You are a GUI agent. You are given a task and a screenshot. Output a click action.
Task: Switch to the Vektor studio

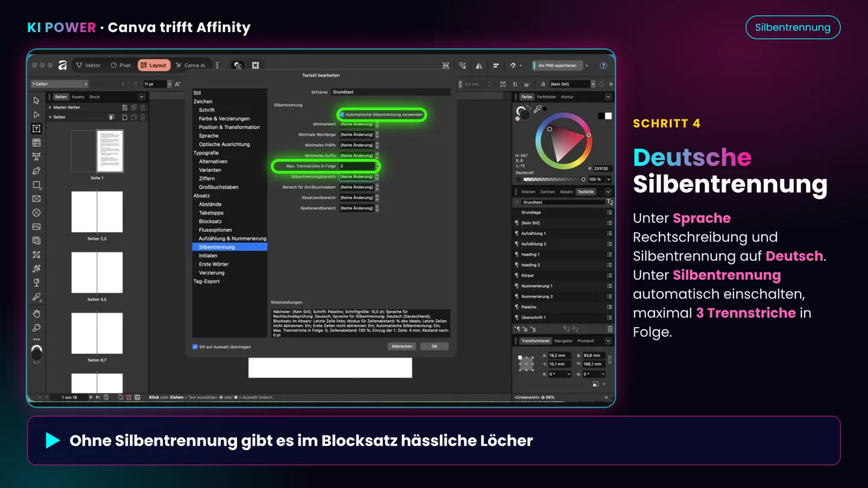[89, 65]
